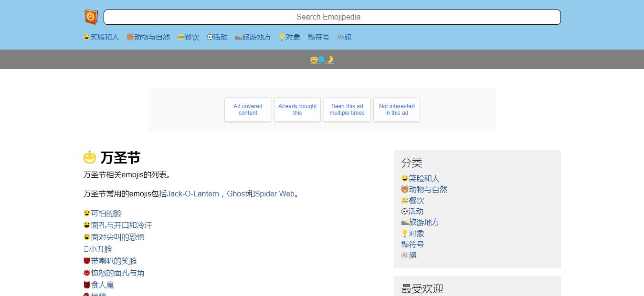The width and height of the screenshot is (644, 296).
Task: Open the Jack-O-Lantern emoji link
Action: click(193, 194)
